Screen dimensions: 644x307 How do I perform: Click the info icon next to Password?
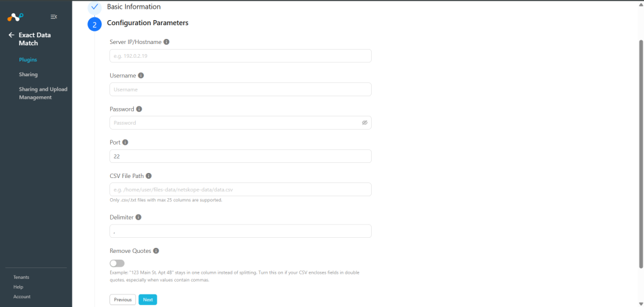click(139, 109)
